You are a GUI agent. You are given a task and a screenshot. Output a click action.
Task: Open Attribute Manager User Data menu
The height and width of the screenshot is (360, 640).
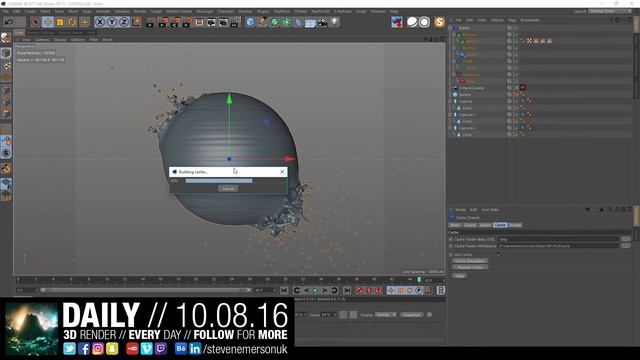click(x=490, y=210)
